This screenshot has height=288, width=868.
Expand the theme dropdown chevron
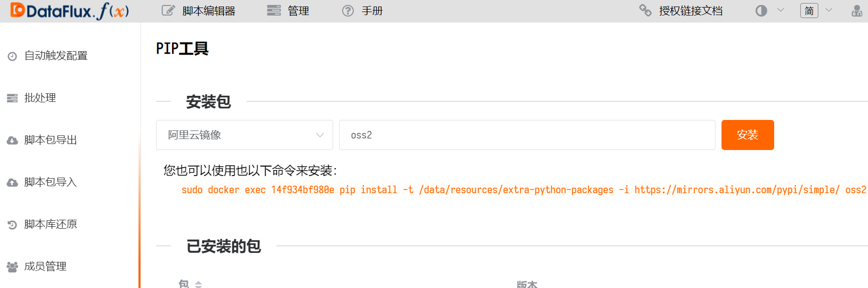780,10
